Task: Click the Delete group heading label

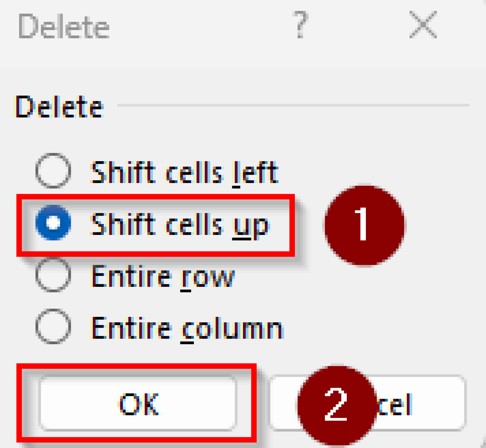Action: tap(59, 106)
